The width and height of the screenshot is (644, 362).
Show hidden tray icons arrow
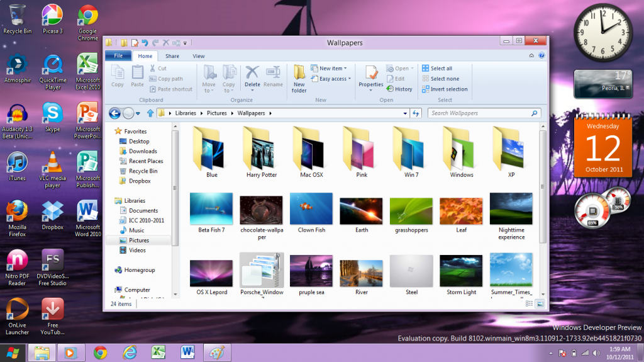tap(551, 353)
